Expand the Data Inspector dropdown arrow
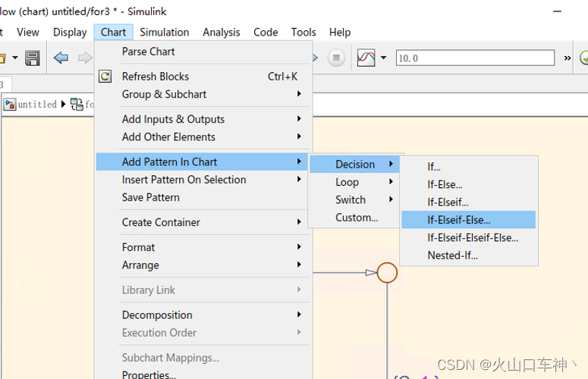 (x=384, y=58)
